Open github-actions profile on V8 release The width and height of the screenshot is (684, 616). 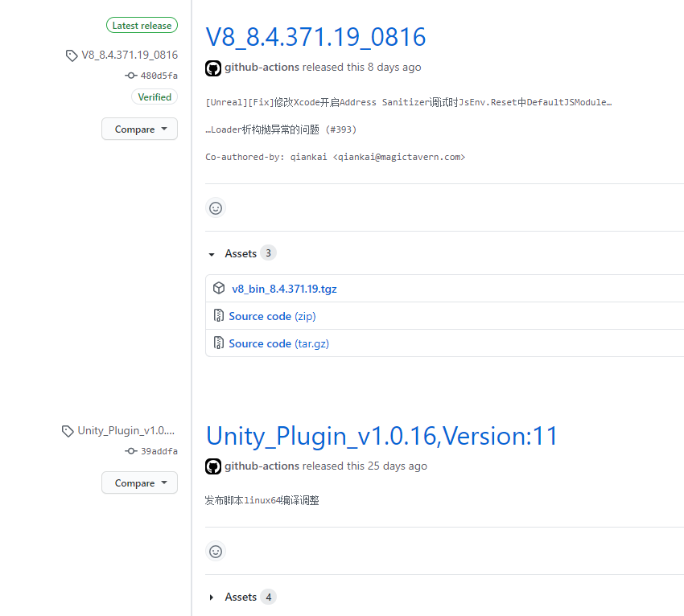pyautogui.click(x=262, y=67)
